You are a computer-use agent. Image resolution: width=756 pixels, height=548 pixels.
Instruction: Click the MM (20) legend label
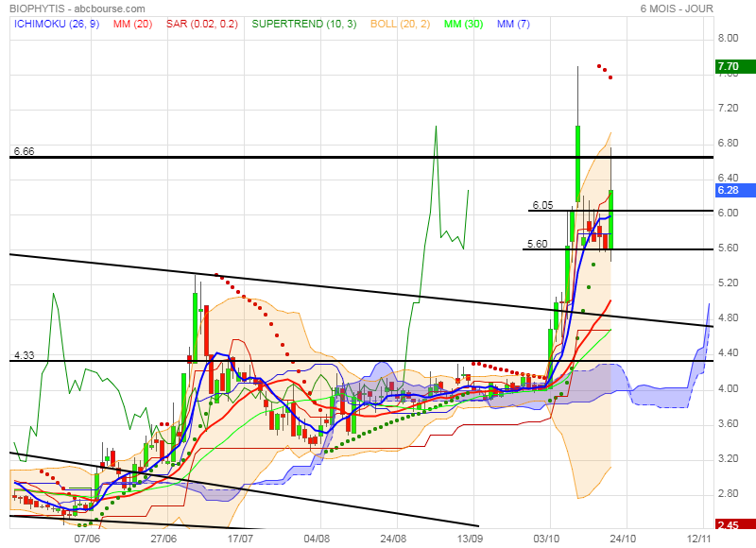coord(132,24)
